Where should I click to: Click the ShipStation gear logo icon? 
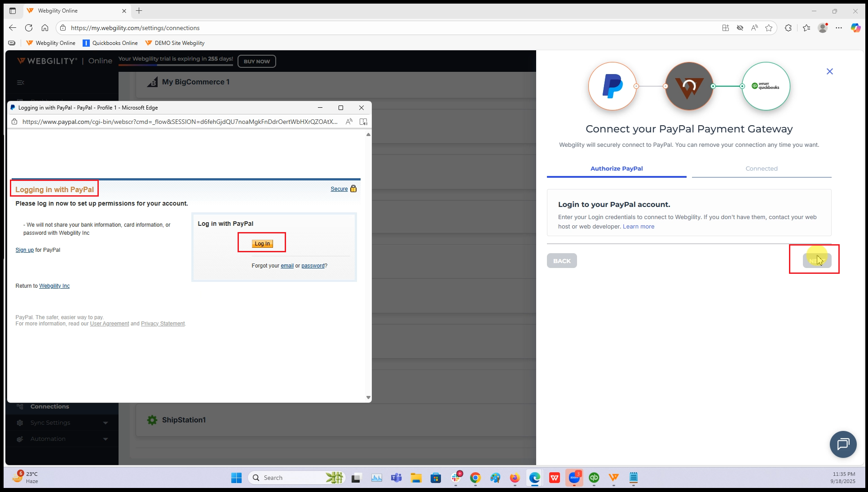[152, 420]
